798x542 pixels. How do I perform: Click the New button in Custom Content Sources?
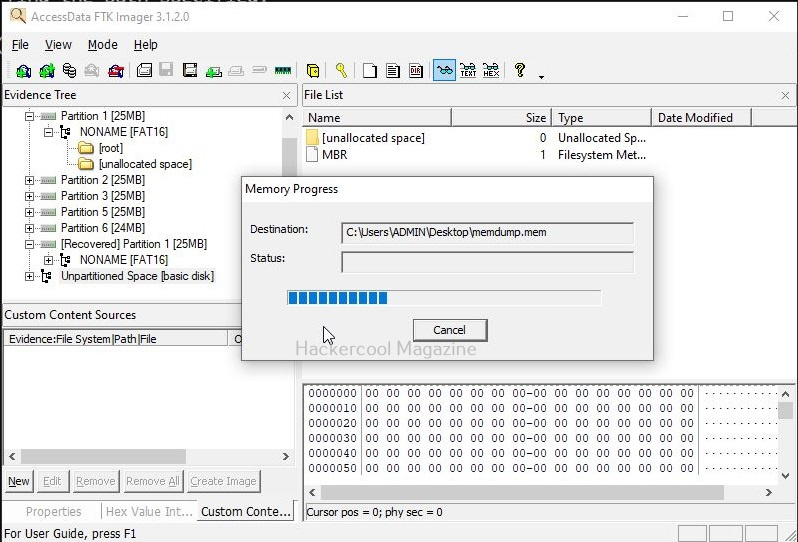pyautogui.click(x=19, y=481)
